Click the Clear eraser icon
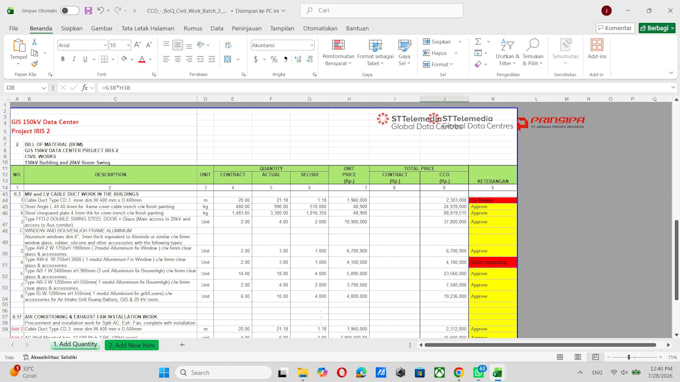This screenshot has height=382, width=680. point(478,64)
